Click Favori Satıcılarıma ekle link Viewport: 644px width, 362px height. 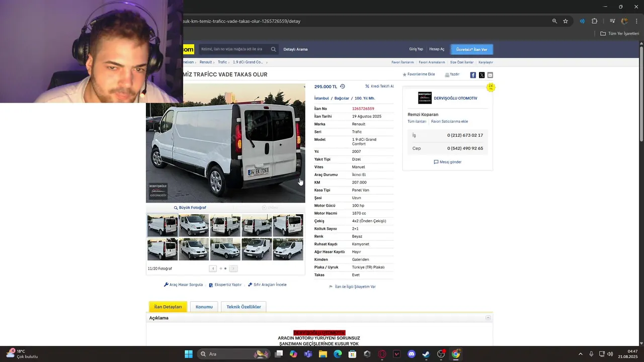pyautogui.click(x=449, y=122)
